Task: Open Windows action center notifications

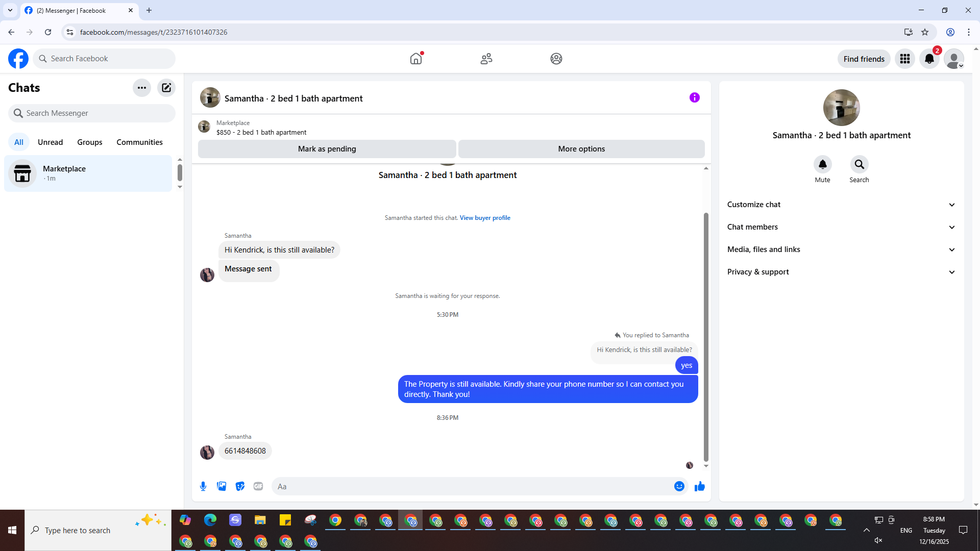Action: 963,530
